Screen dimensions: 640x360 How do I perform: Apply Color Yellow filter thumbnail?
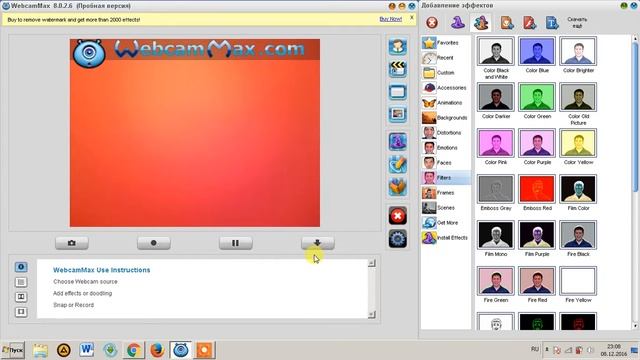[578, 143]
